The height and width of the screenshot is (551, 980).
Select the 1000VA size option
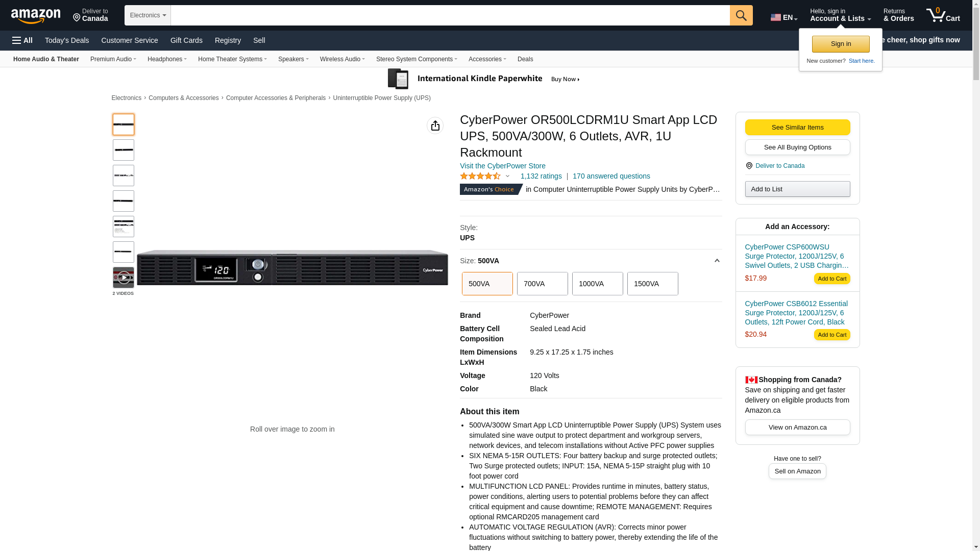click(597, 284)
